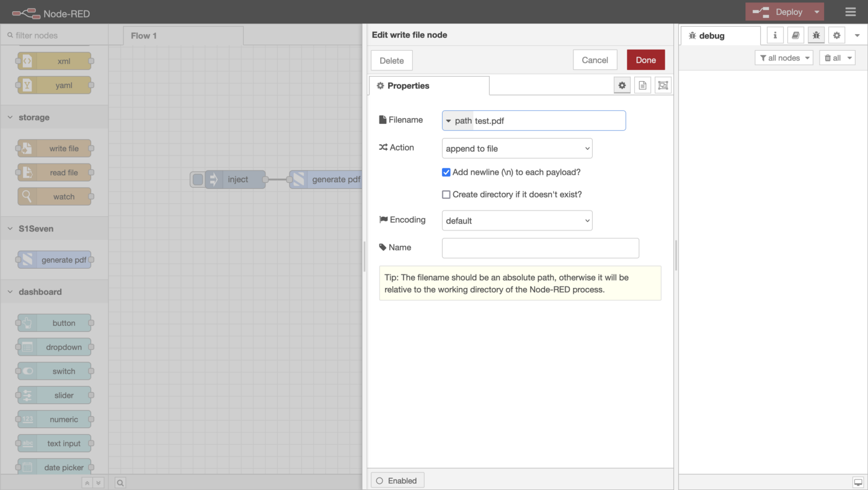Open the node description document icon
Screen dimensions: 868x490
click(x=642, y=85)
